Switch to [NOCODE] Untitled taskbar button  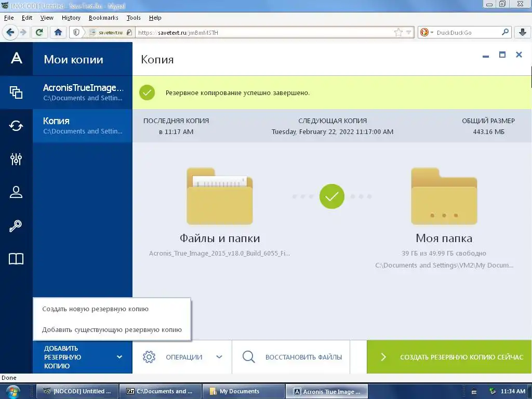point(78,391)
